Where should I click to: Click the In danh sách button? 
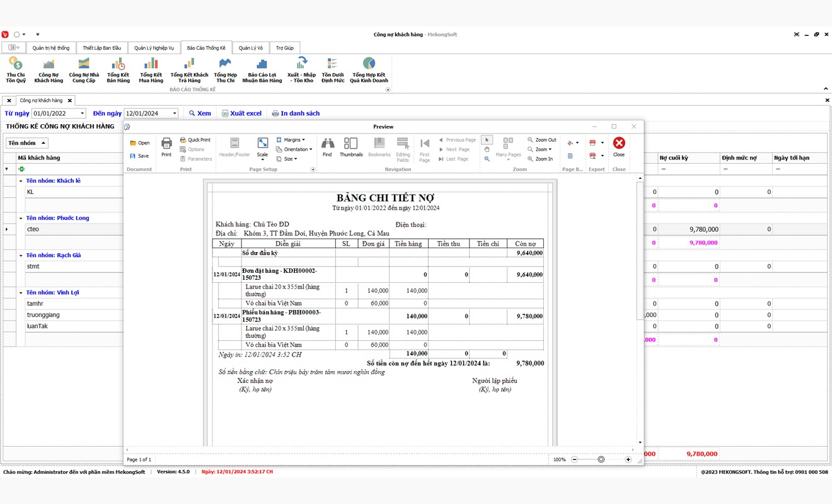point(296,113)
